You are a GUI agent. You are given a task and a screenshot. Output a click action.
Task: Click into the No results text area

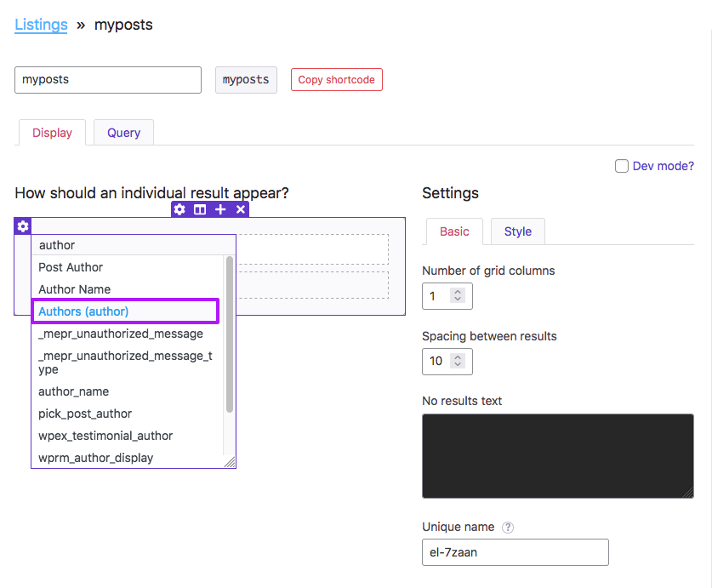click(x=557, y=455)
